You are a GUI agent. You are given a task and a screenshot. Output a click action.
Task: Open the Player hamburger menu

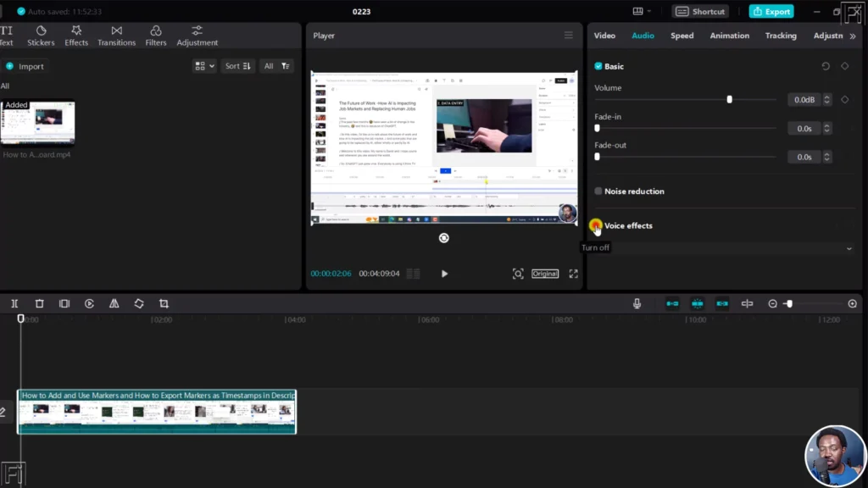click(569, 36)
